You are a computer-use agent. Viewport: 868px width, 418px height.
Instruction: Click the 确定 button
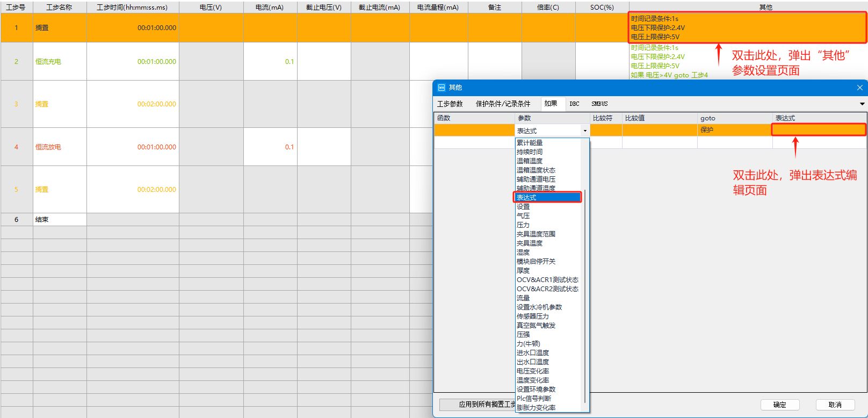tap(779, 405)
